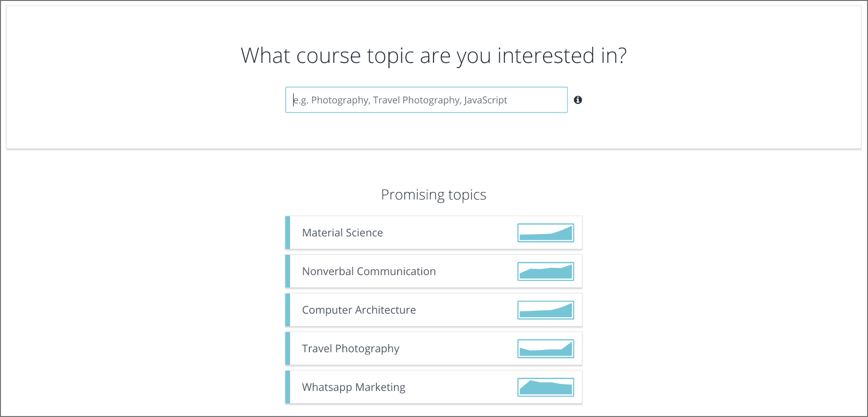Select the Whatsapp Marketing topic label
This screenshot has width=868, height=417.
(x=354, y=387)
